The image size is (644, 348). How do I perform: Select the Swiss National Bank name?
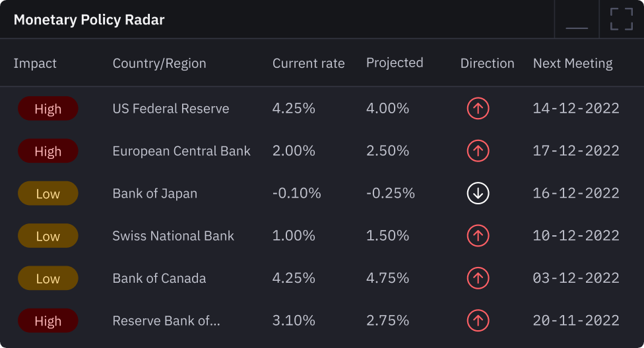[173, 236]
